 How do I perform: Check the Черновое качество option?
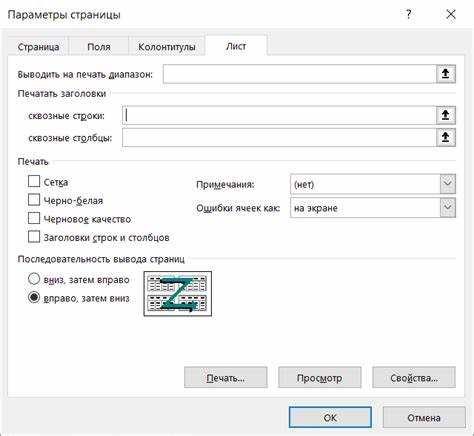(34, 219)
